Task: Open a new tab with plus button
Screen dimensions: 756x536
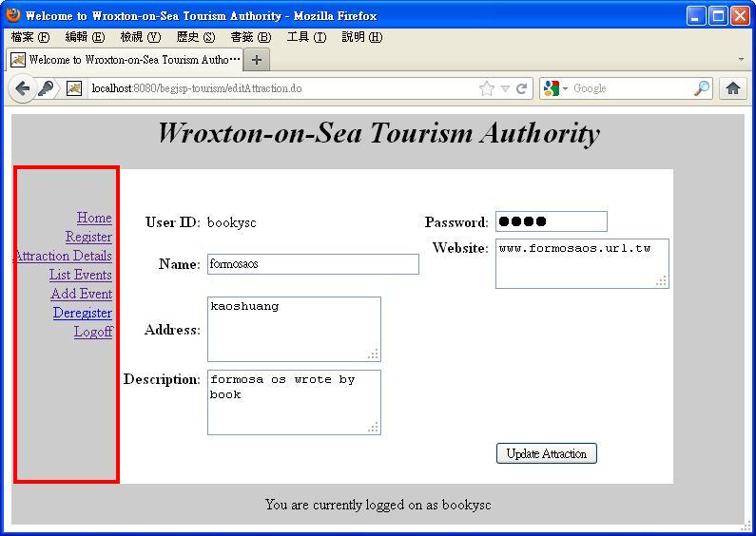Action: 256,59
